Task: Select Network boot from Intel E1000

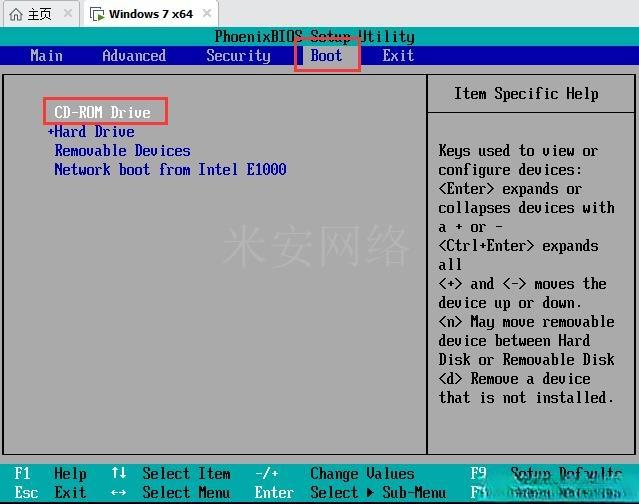Action: 170,169
